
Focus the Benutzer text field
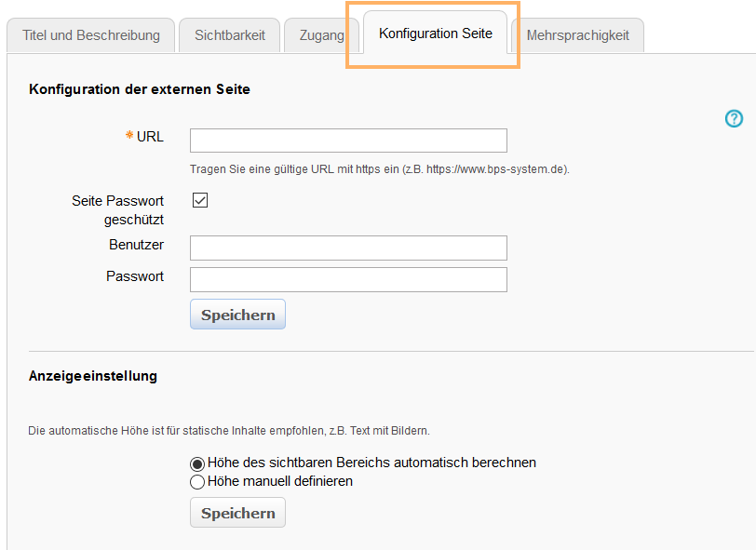347,248
